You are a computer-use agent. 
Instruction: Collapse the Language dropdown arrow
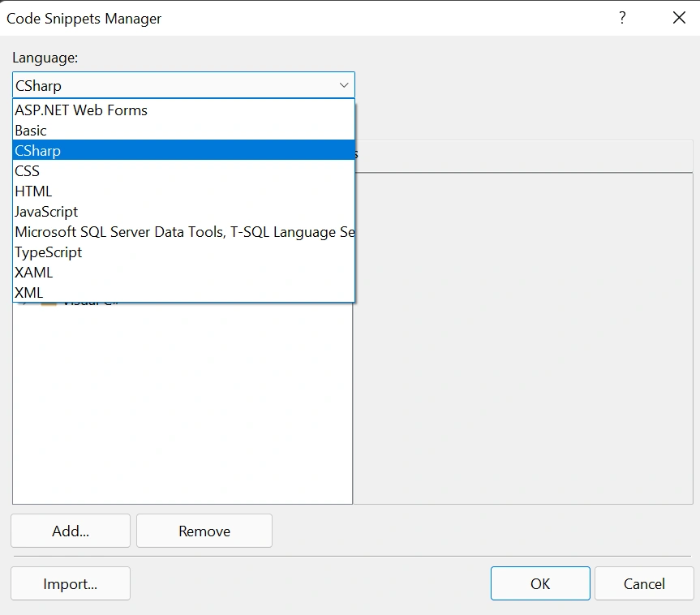[x=344, y=85]
